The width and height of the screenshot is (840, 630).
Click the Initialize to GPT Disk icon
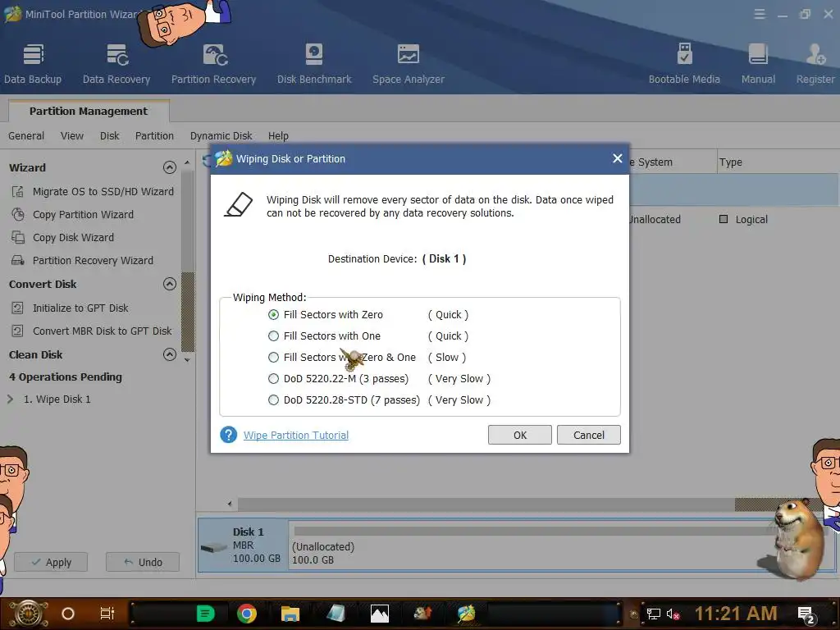18,308
